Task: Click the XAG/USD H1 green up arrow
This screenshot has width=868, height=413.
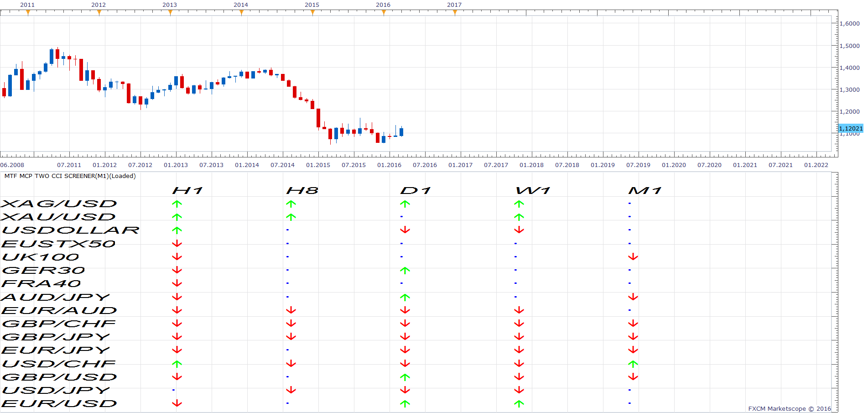Action: point(177,204)
